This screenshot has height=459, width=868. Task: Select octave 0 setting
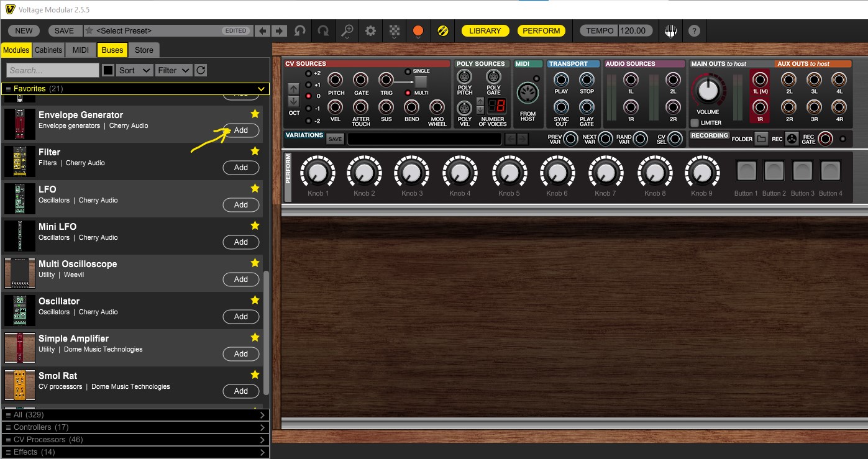tap(309, 96)
